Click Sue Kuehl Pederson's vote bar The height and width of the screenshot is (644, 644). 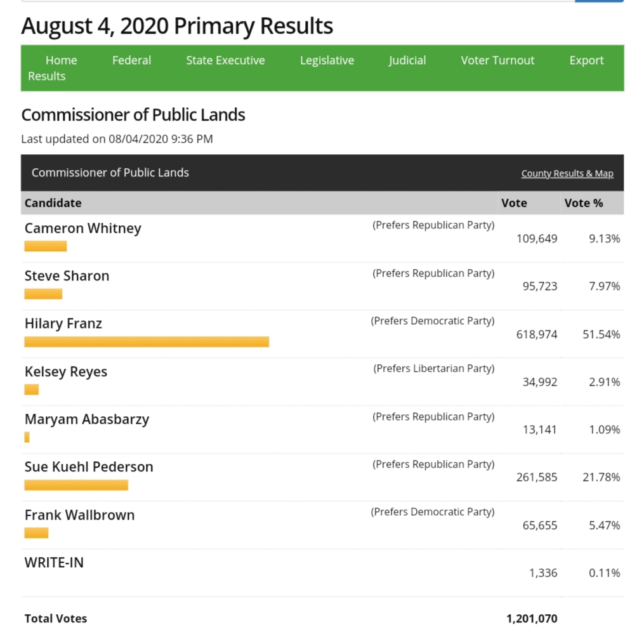point(76,485)
